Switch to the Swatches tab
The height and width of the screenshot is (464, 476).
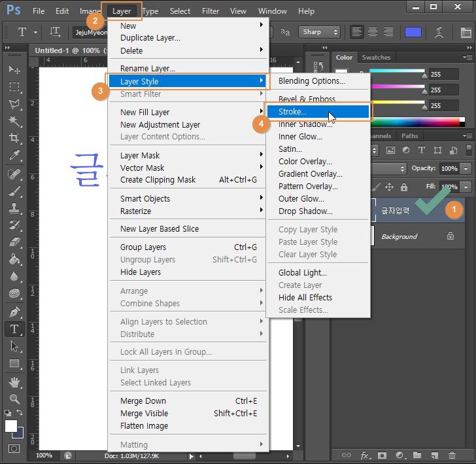[x=376, y=58]
